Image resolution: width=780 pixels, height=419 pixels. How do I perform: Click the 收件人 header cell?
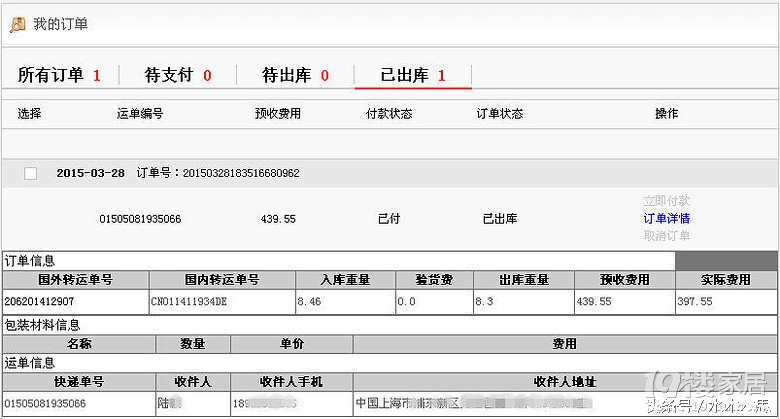193,382
